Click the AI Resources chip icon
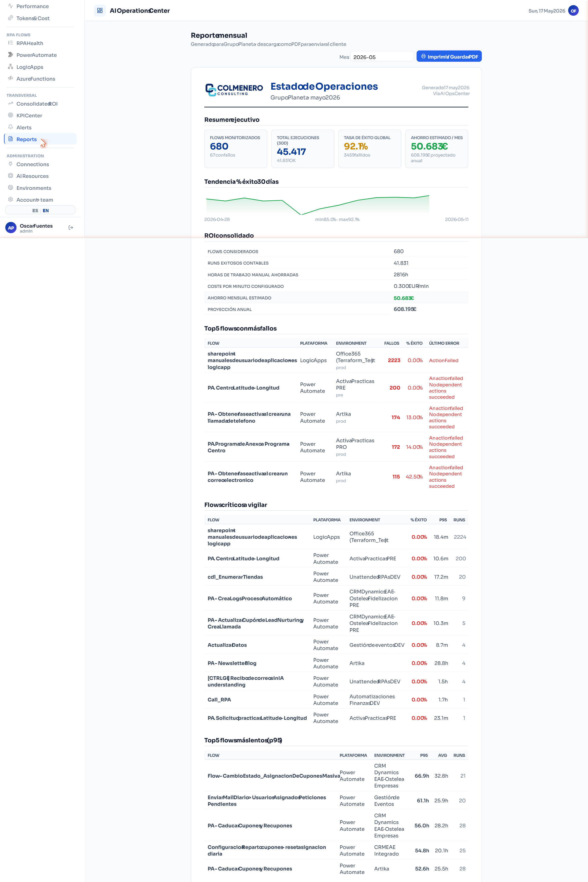This screenshot has width=588, height=882. coord(11,175)
